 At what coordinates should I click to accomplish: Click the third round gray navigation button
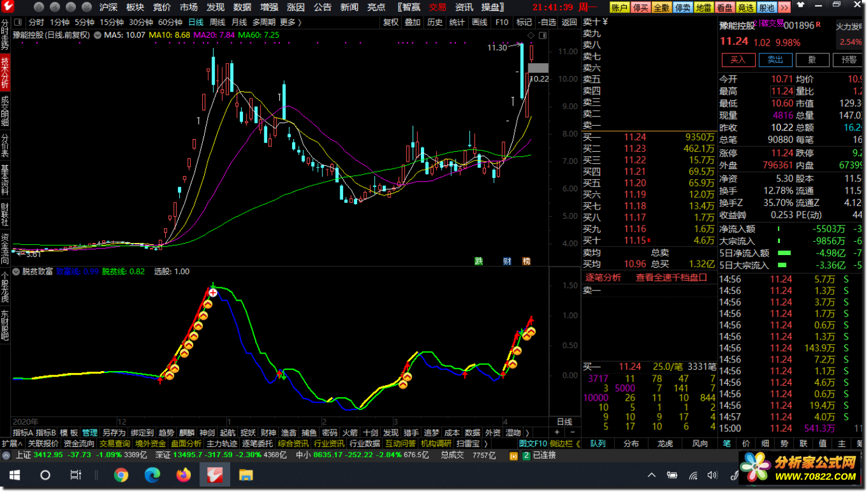72,7
